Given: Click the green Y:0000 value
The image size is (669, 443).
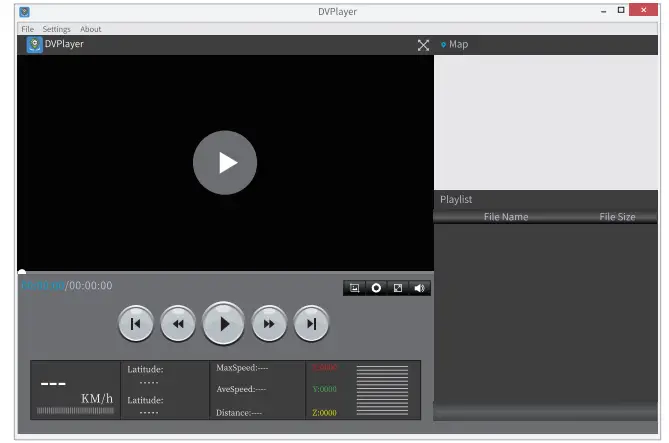Looking at the screenshot, I should pos(325,389).
